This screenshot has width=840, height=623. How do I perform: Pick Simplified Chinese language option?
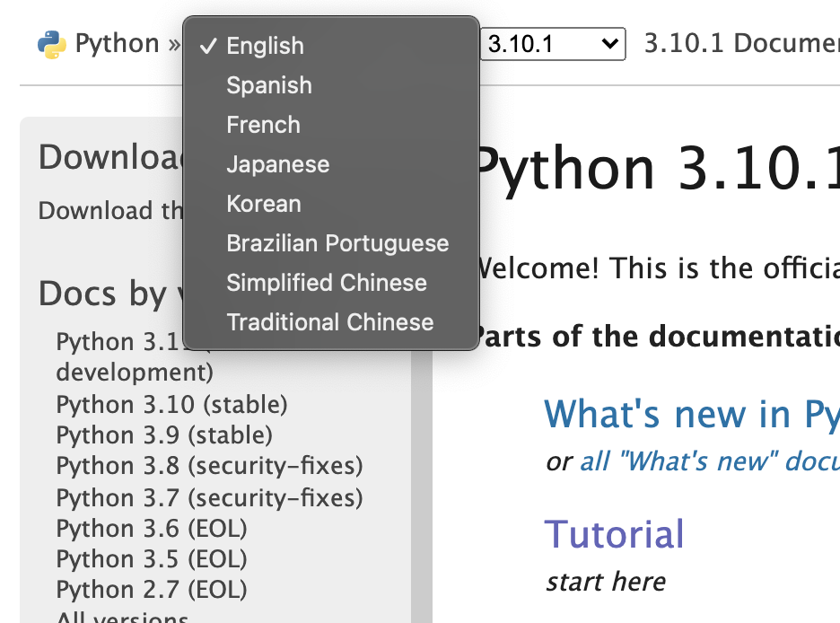tap(330, 283)
